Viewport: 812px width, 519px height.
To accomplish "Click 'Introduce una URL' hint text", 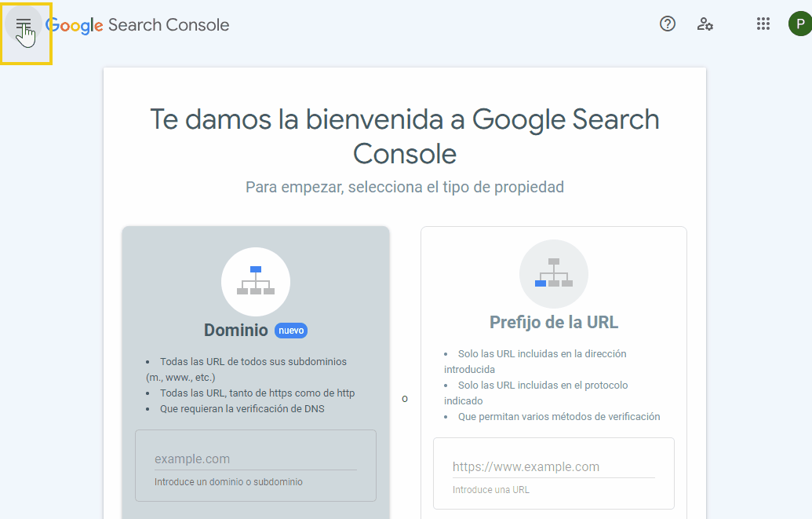I will 491,489.
